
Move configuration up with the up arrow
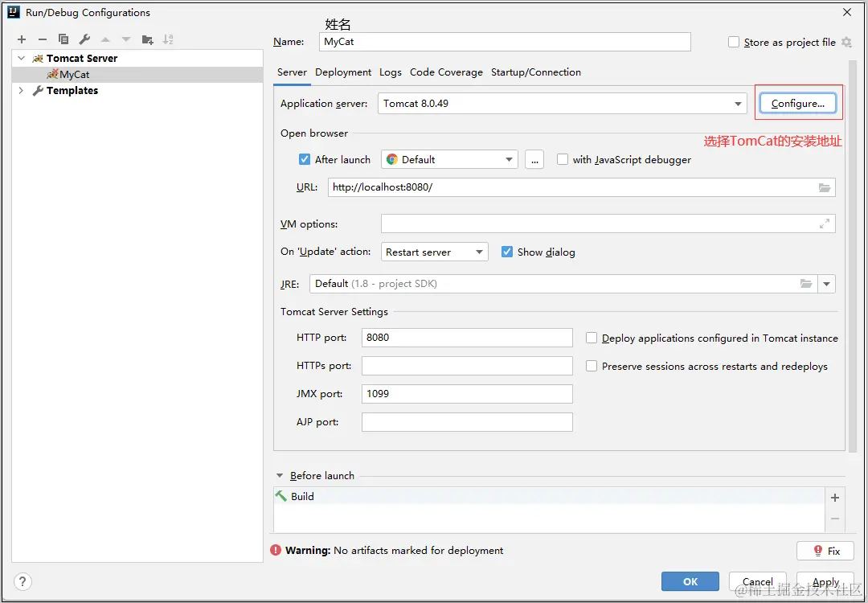coord(106,39)
